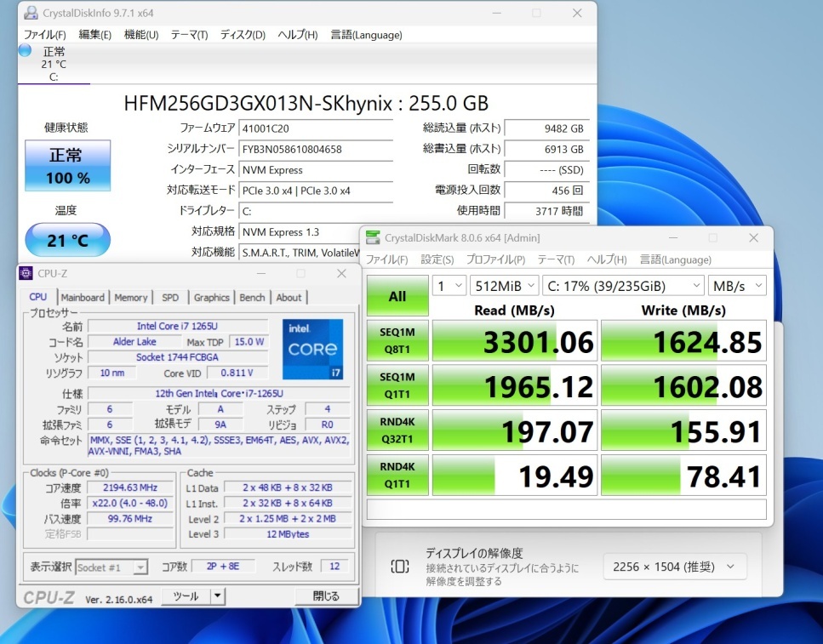Click the CrystalDiskMark title bar app icon
The height and width of the screenshot is (644, 823).
click(374, 238)
